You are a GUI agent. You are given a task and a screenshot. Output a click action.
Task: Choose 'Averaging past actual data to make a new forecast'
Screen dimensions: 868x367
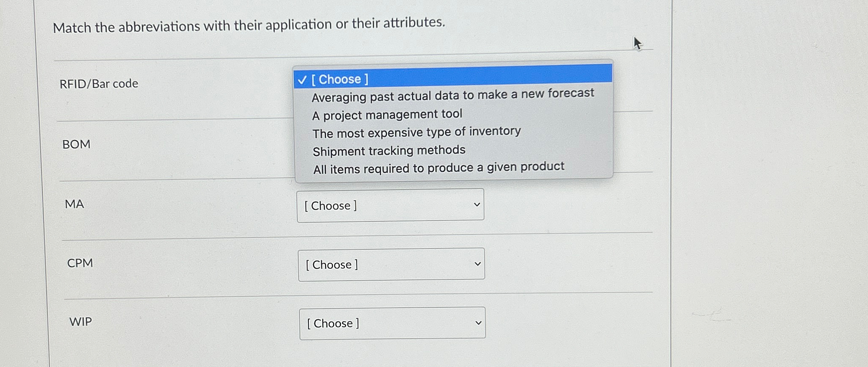453,95
